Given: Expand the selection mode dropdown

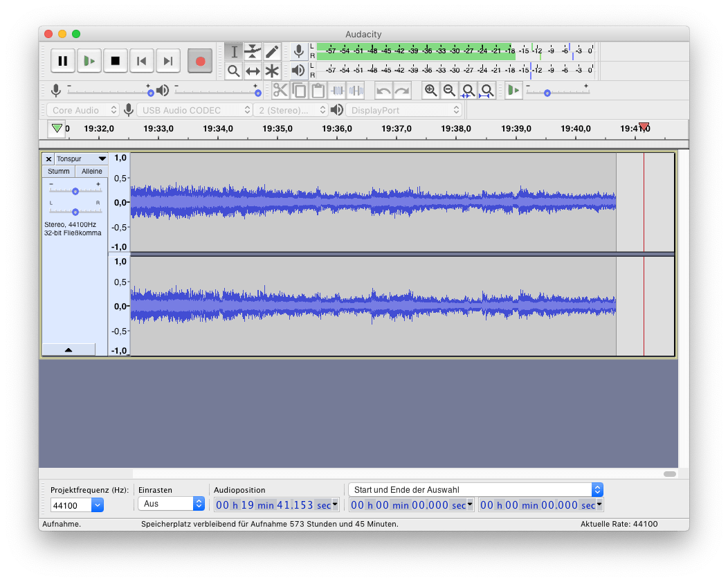Looking at the screenshot, I should (x=597, y=490).
